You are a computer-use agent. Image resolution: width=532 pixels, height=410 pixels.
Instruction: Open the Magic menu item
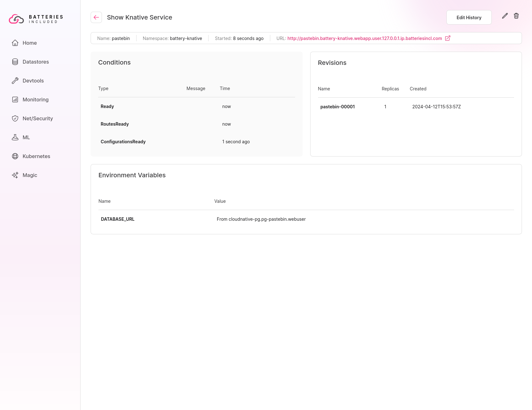point(30,175)
